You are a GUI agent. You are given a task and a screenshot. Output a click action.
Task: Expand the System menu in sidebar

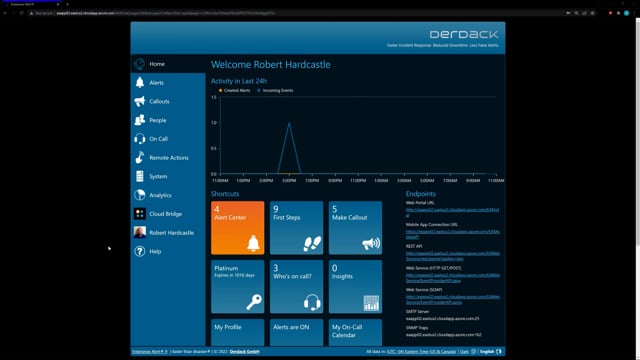[x=168, y=176]
